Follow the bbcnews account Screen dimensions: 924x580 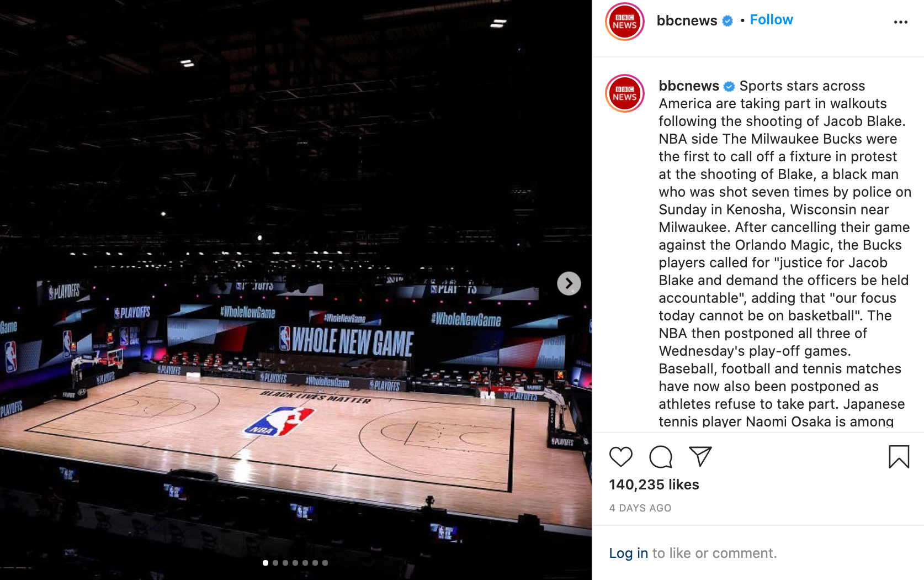click(771, 20)
